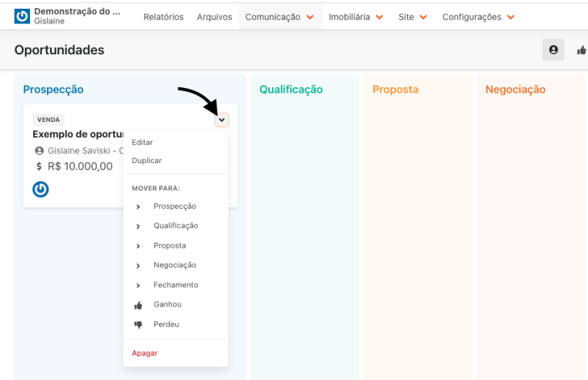Choose Duplicar from the card menu
The width and height of the screenshot is (588, 380).
point(147,160)
